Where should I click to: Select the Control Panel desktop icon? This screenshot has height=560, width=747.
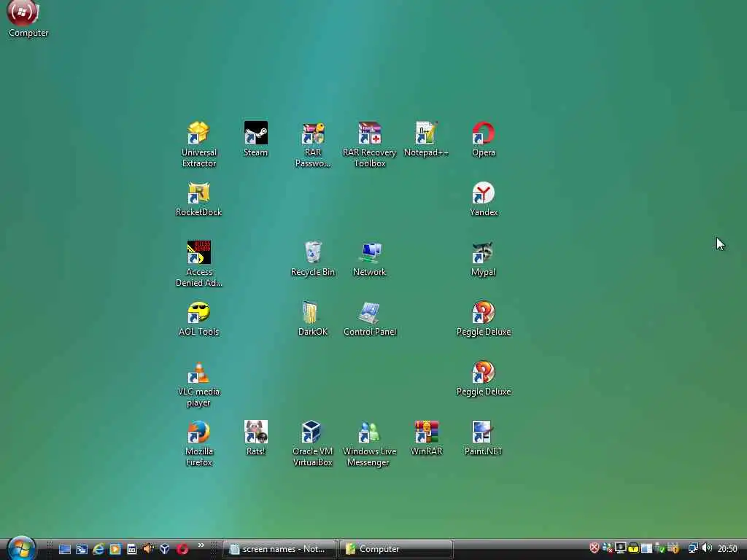(370, 319)
